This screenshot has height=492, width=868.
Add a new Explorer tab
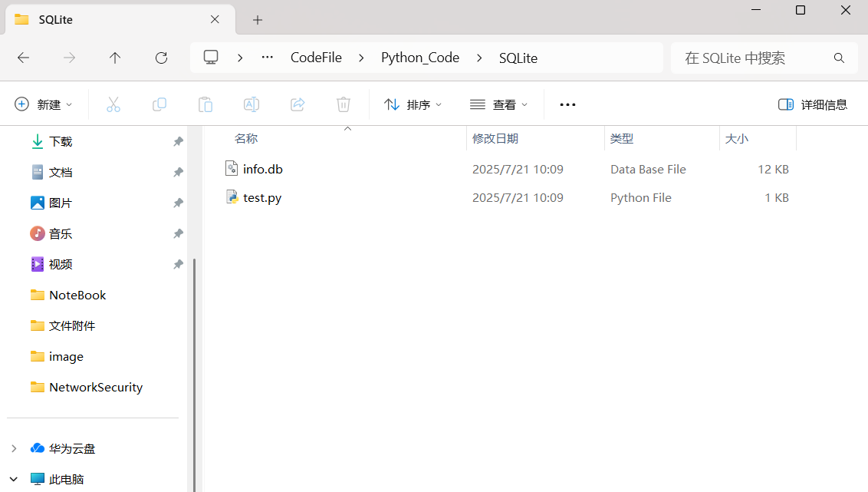[x=258, y=20]
